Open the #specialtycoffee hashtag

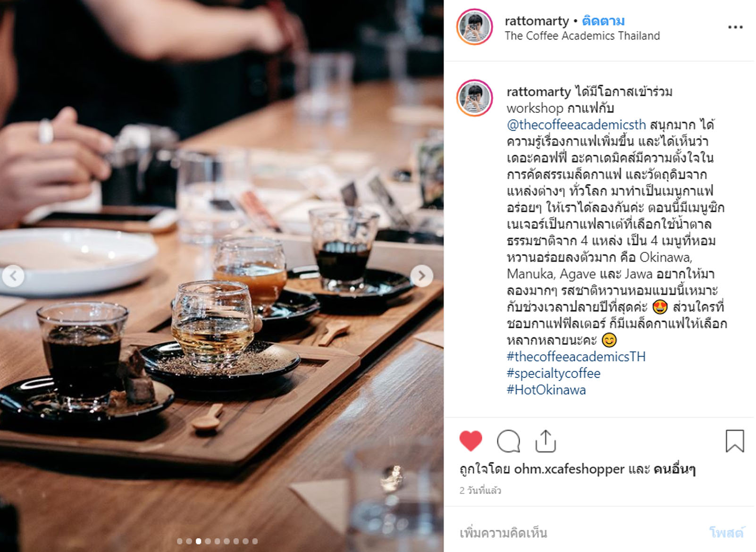[x=553, y=373]
